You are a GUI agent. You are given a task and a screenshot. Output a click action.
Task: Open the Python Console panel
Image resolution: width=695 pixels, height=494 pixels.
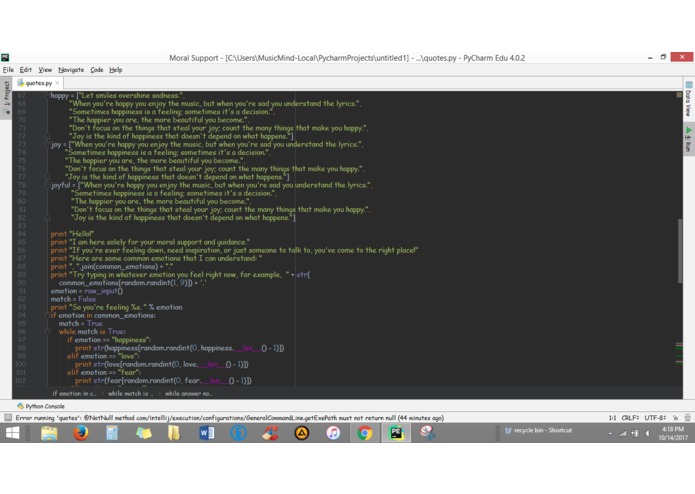tap(40, 406)
